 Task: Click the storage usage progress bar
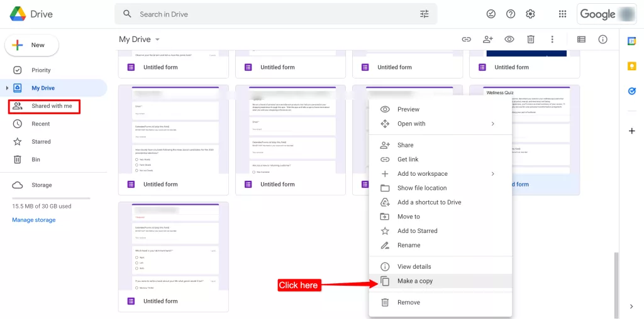point(51,198)
